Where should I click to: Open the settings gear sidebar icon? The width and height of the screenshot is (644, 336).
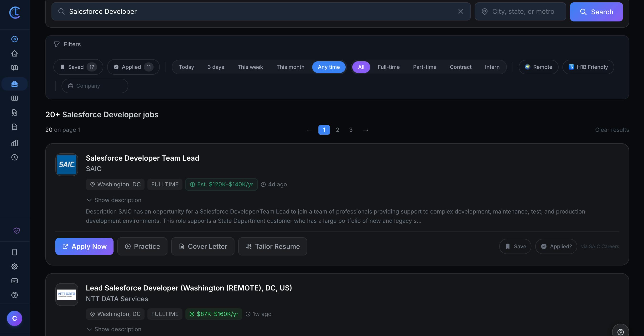pyautogui.click(x=15, y=266)
